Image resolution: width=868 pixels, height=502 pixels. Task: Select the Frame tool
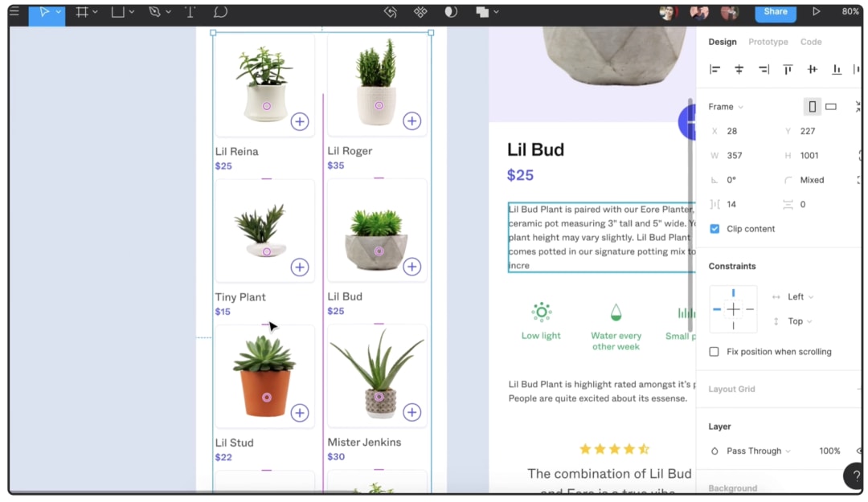(82, 11)
